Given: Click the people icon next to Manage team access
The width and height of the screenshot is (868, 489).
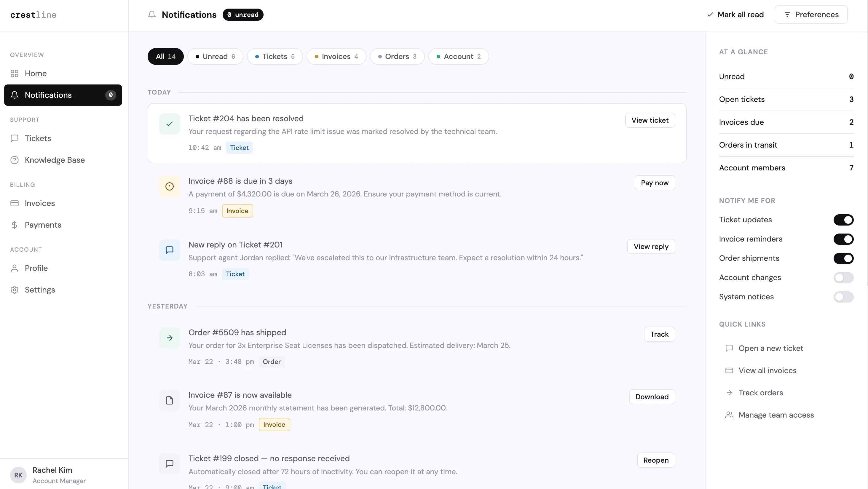Looking at the screenshot, I should pos(729,415).
